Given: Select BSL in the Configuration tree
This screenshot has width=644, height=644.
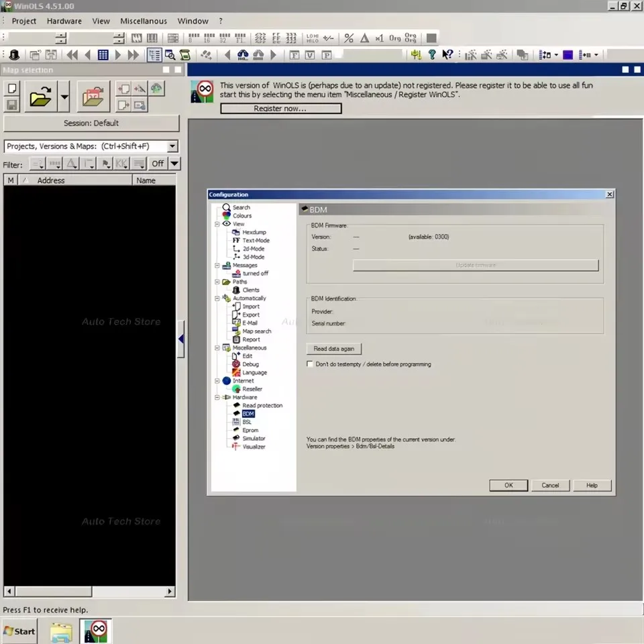Looking at the screenshot, I should [246, 422].
